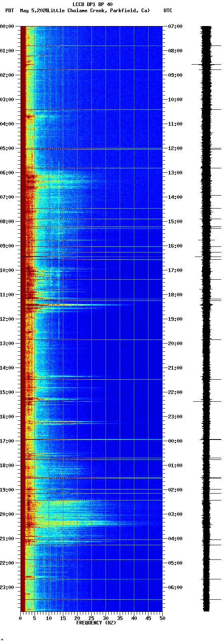Click '06:00' on the UTC time axis
Image resolution: width=224 pixels, height=644 pixels.
click(x=175, y=587)
